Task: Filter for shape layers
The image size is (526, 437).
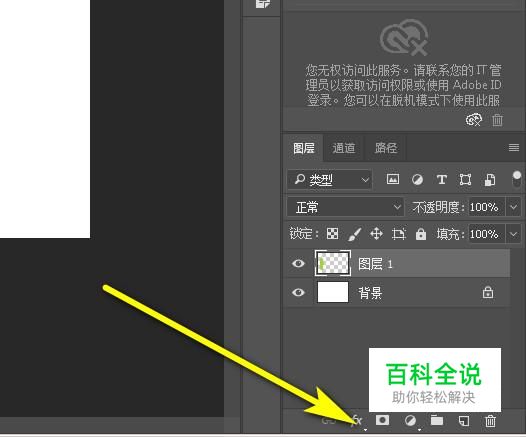Action: click(465, 179)
